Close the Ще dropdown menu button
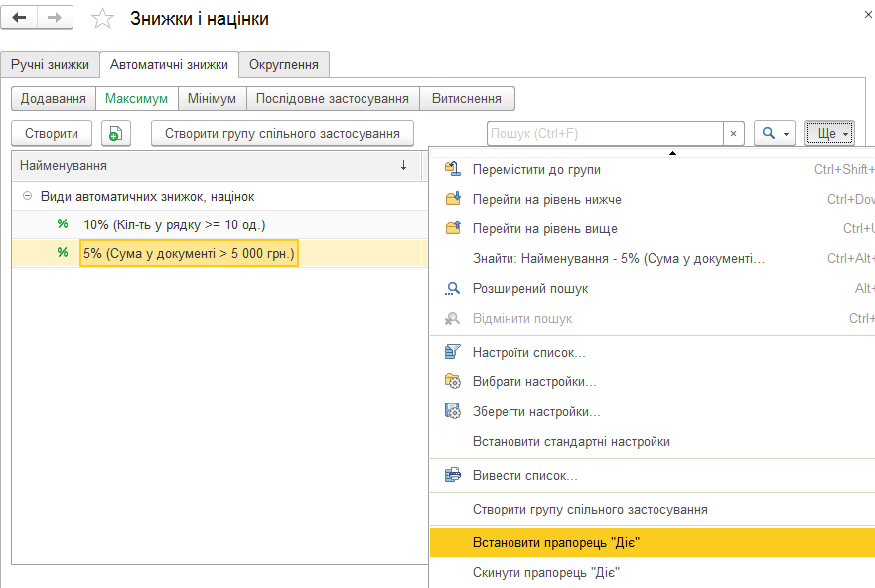This screenshot has width=875, height=588. click(x=829, y=134)
